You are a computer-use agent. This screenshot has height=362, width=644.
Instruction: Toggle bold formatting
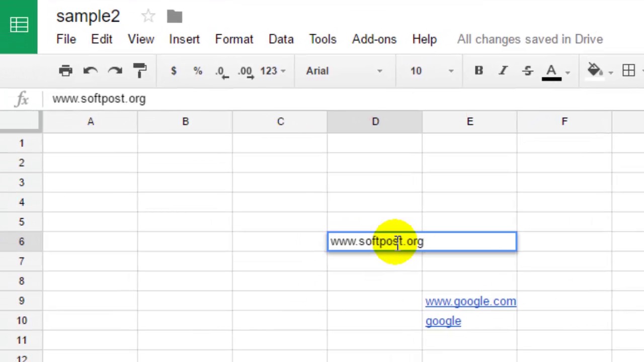[478, 71]
